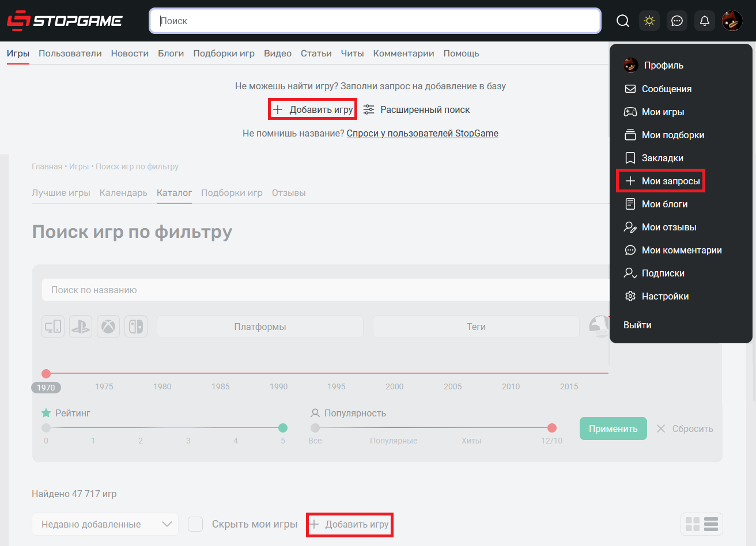Viewport: 756px width, 546px height.
Task: Expand the "Платформы" dropdown
Action: [260, 327]
